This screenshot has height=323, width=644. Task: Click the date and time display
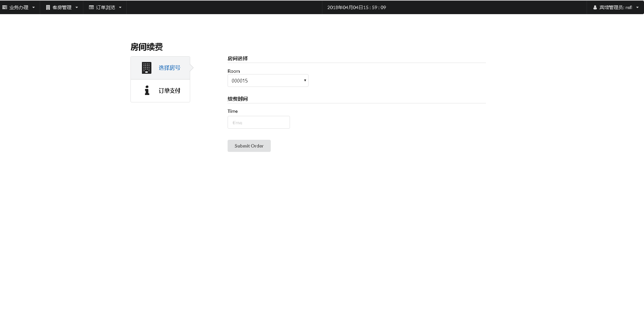click(x=356, y=7)
